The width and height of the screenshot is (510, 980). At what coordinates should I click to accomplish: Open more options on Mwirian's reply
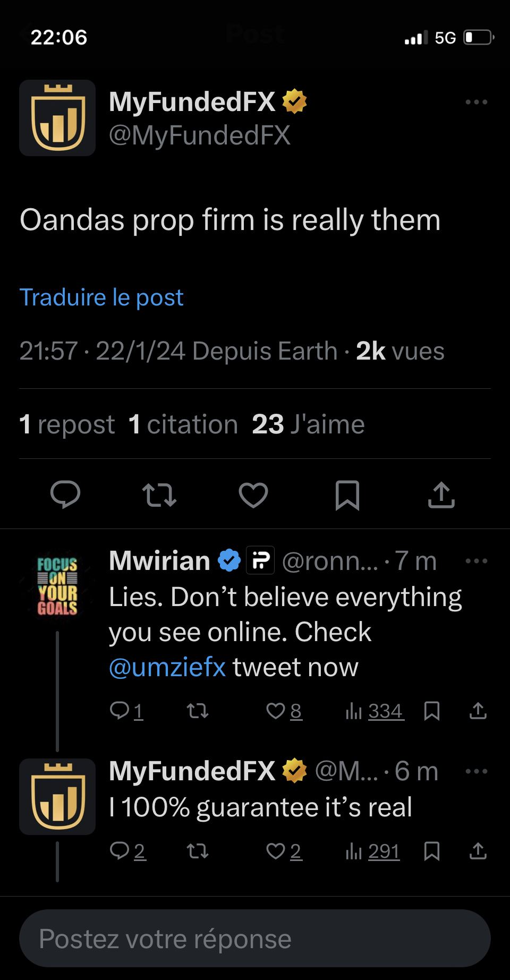(476, 561)
